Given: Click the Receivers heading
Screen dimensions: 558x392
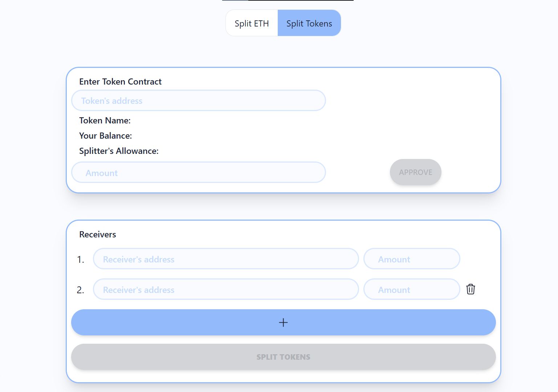Looking at the screenshot, I should pos(98,234).
